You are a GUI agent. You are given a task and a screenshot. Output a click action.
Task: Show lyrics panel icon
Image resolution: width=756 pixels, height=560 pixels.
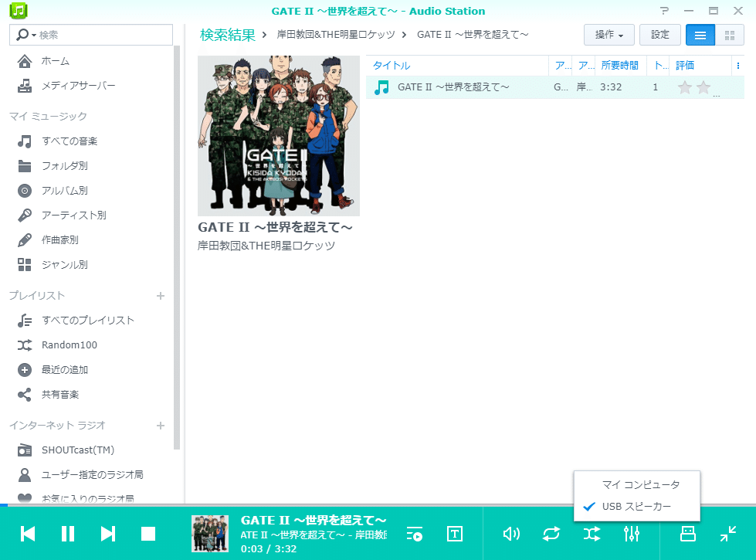pyautogui.click(x=455, y=534)
